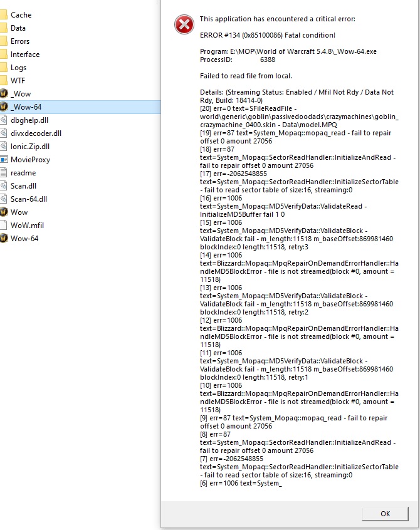Viewport: 420px width, 530px height.
Task: Click the dbghelp.dll file icon
Action: pyautogui.click(x=3, y=120)
